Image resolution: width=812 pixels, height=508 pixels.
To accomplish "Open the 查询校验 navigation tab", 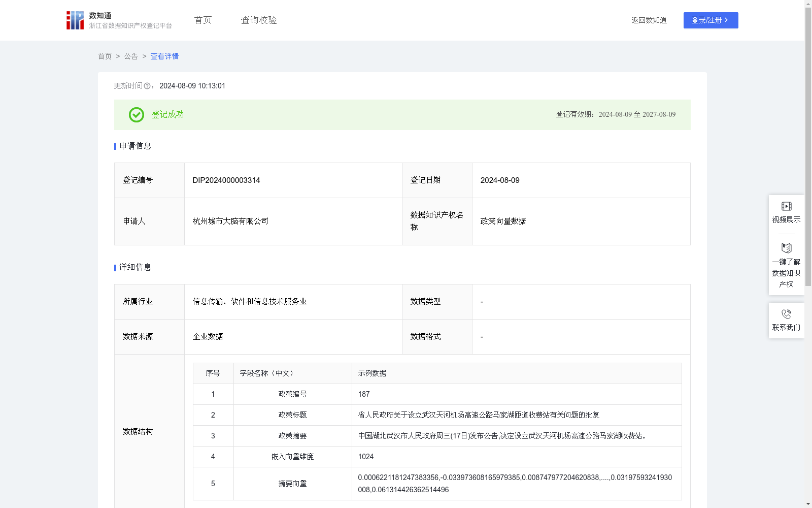I will point(259,20).
